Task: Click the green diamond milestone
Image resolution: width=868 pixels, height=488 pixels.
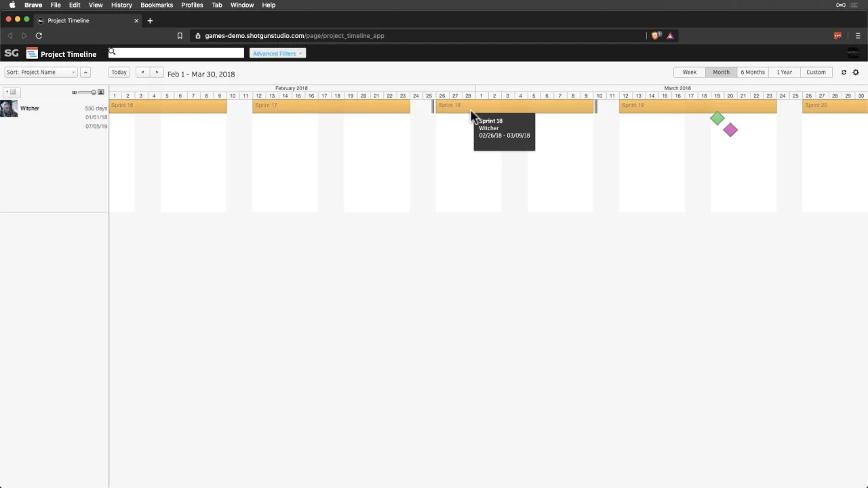Action: click(717, 119)
